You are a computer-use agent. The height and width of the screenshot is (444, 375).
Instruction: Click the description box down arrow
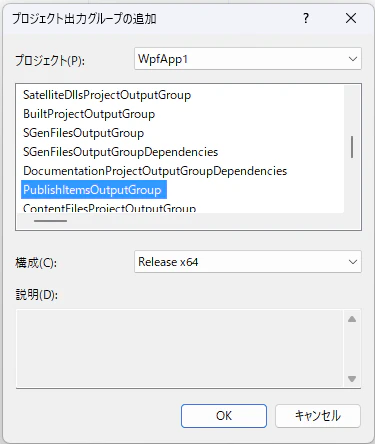352,379
